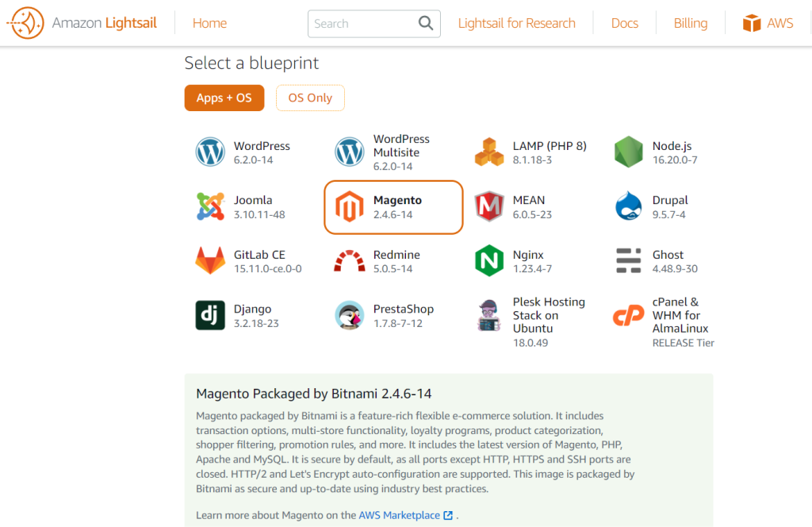This screenshot has height=527, width=812.
Task: Choose the Joomla blueprint icon
Action: click(210, 206)
